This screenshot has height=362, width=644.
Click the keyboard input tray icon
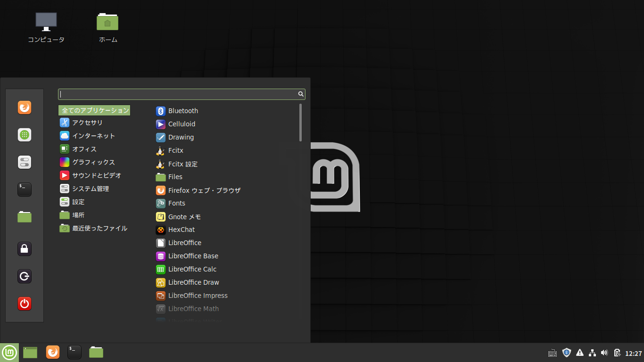553,353
